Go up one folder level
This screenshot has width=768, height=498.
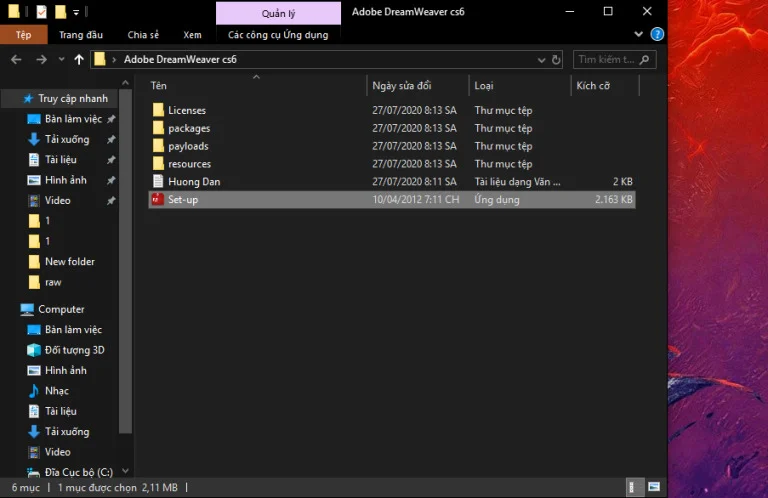(x=79, y=60)
